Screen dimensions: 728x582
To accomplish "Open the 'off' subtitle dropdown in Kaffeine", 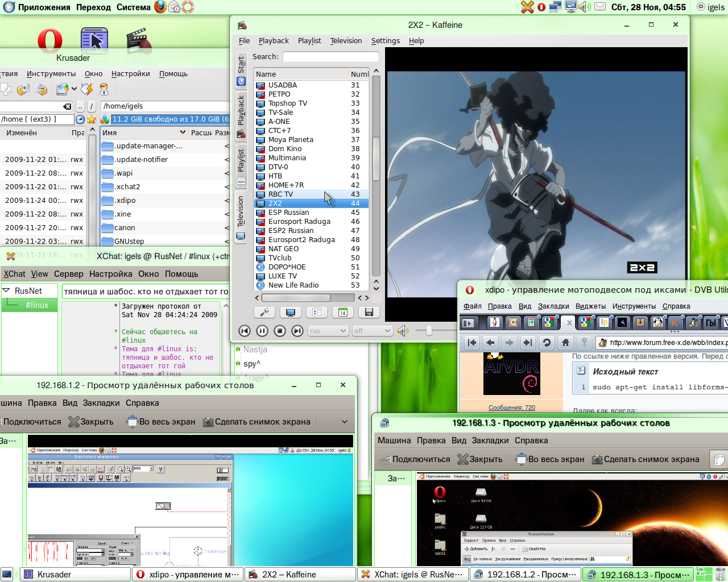I will pos(372,331).
